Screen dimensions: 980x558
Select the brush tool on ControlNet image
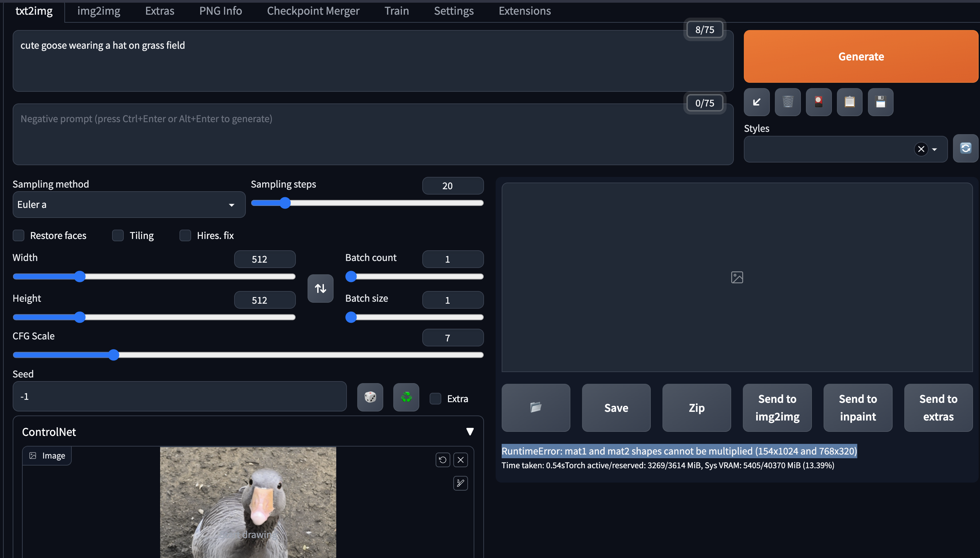click(460, 483)
